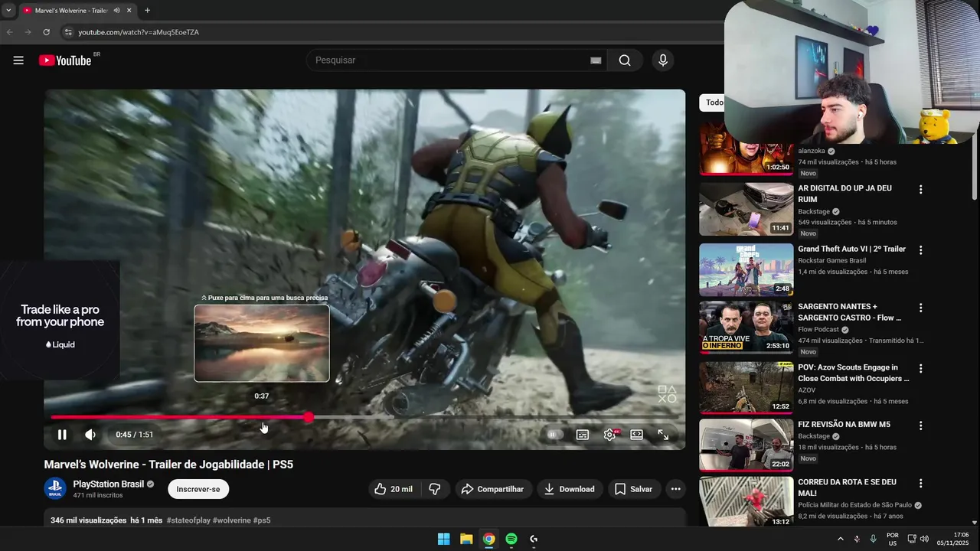
Task: Pause the Wolverine trailer
Action: point(62,435)
